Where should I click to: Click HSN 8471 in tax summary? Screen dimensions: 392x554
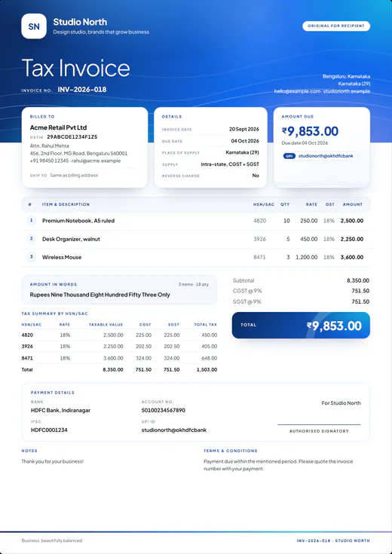point(27,358)
